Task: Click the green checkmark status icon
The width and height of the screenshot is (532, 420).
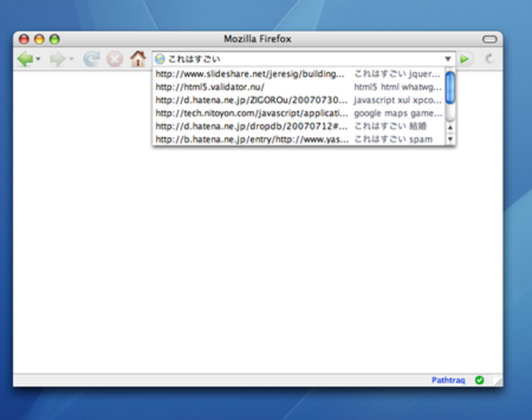Action: tap(480, 380)
